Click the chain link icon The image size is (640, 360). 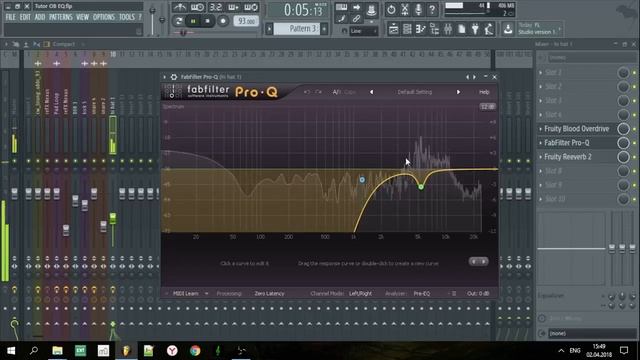point(356,19)
